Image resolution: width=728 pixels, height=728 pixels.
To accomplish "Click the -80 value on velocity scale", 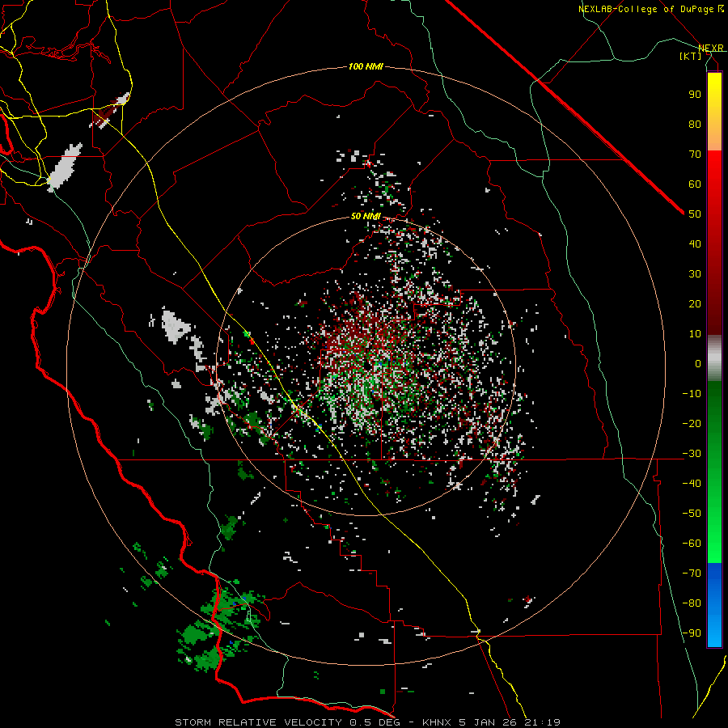I will 692,603.
